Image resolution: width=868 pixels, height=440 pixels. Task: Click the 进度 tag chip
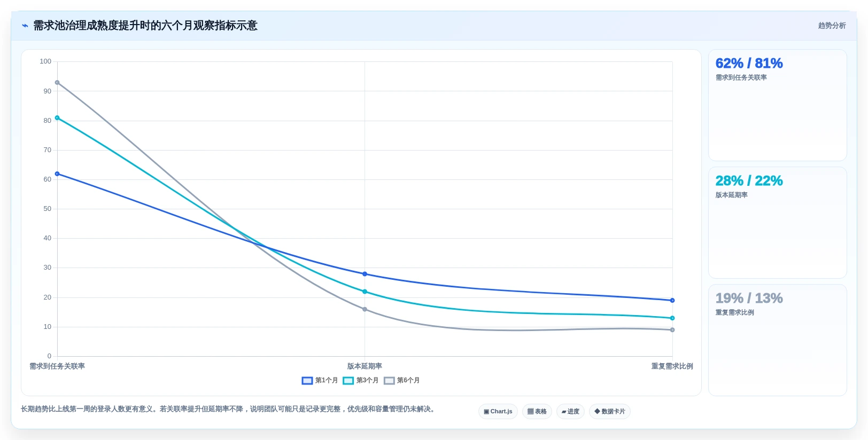coord(570,412)
